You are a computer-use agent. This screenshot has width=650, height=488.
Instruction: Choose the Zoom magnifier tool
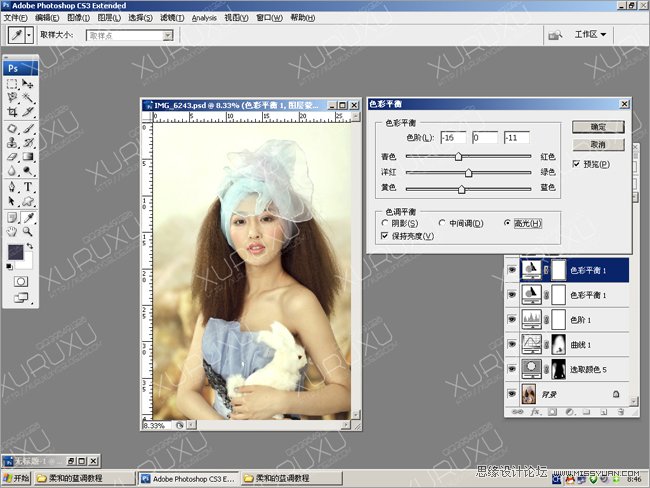click(28, 230)
